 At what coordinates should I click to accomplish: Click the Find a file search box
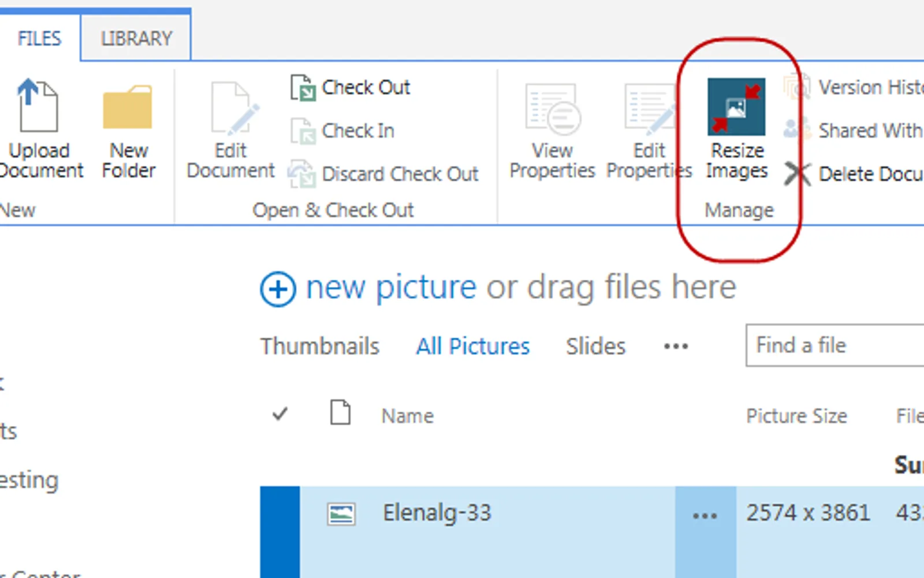pyautogui.click(x=835, y=346)
